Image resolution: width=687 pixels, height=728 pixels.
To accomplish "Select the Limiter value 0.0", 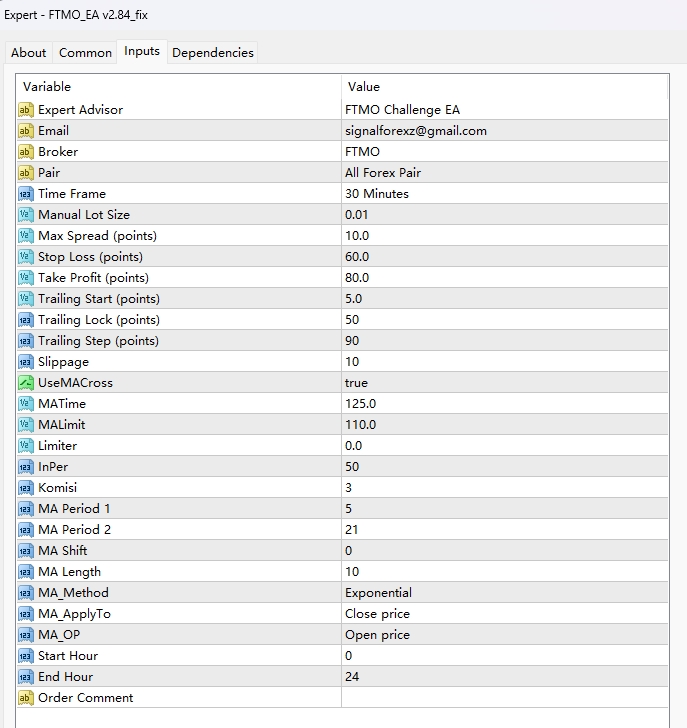I will (x=353, y=446).
